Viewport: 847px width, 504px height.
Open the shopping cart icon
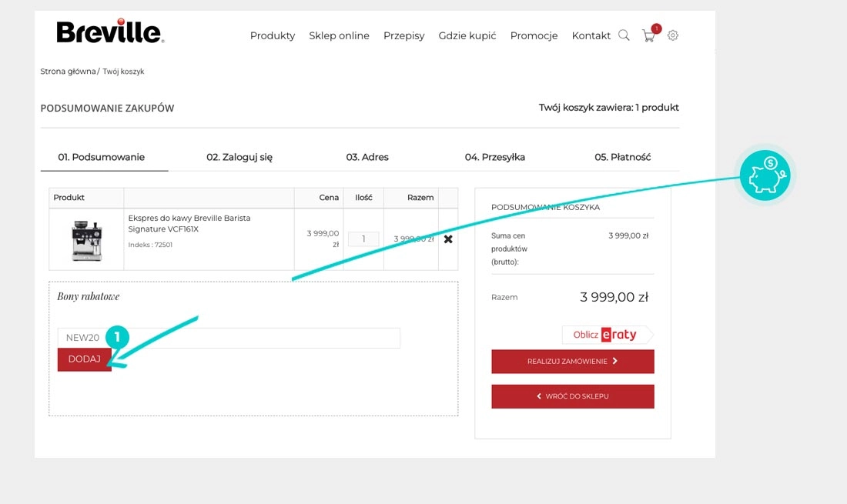pyautogui.click(x=649, y=35)
